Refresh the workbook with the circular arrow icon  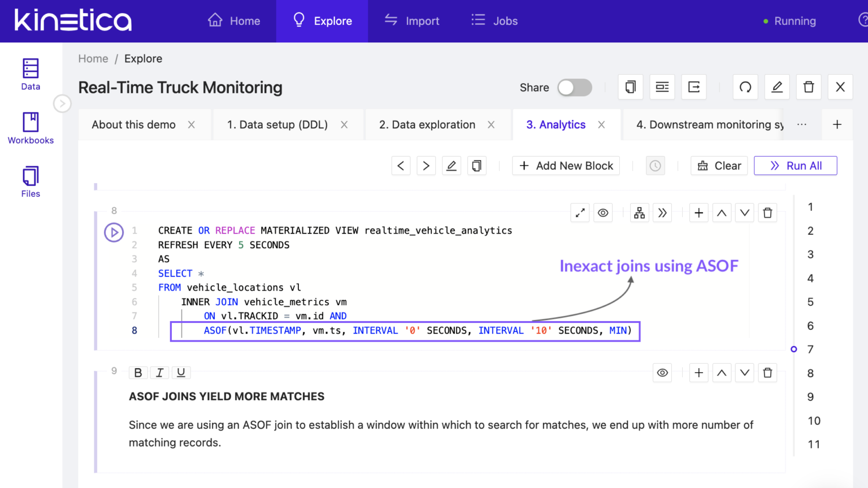click(745, 87)
